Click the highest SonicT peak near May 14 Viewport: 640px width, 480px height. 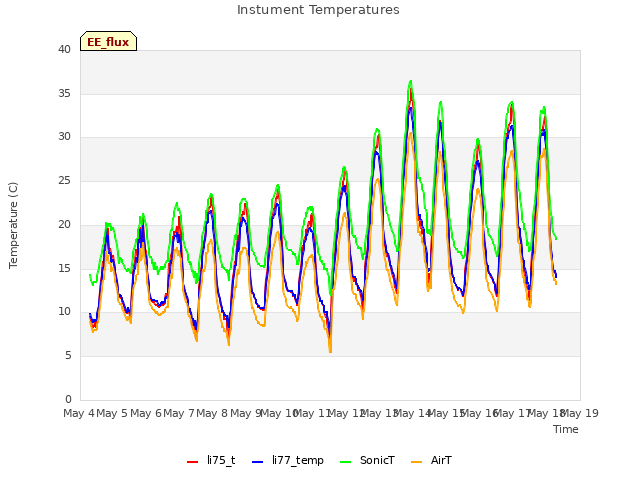411,81
